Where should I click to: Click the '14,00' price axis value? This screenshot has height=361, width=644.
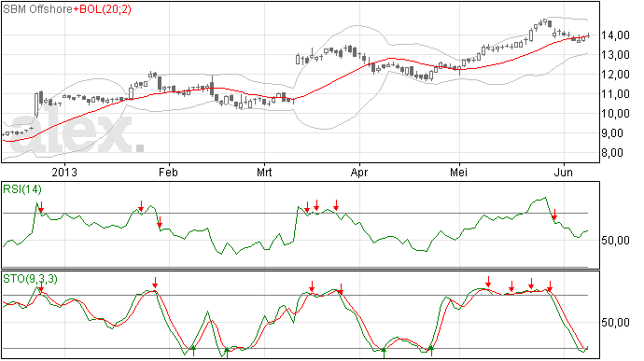click(x=615, y=35)
